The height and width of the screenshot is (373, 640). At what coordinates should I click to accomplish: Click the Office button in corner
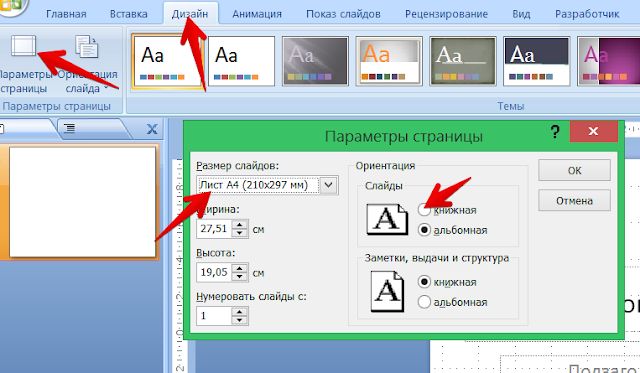[12, 6]
